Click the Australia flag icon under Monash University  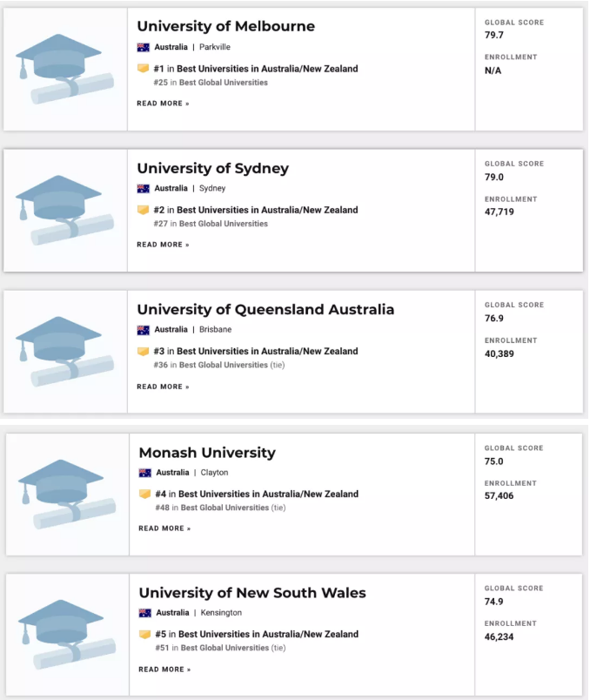click(145, 473)
